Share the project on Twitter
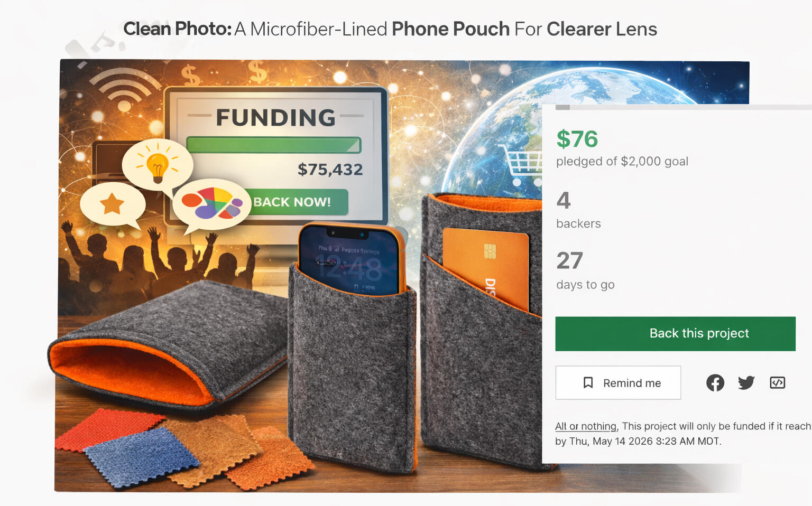Screen dimensions: 812x506 point(746,383)
